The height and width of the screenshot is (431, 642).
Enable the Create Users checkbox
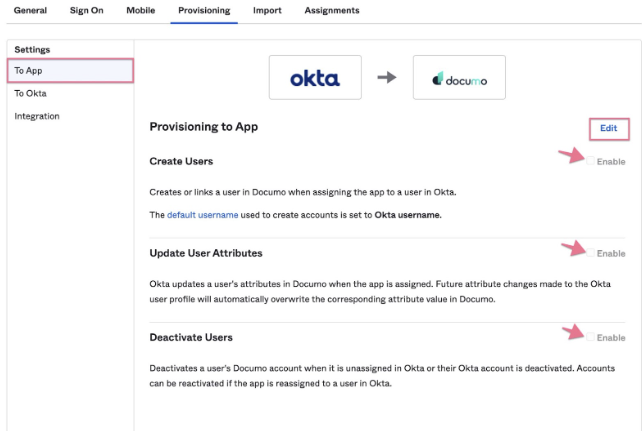(x=591, y=161)
